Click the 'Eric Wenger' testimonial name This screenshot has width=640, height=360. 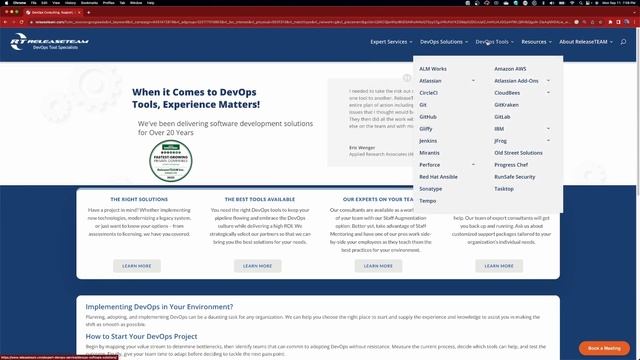tap(362, 148)
